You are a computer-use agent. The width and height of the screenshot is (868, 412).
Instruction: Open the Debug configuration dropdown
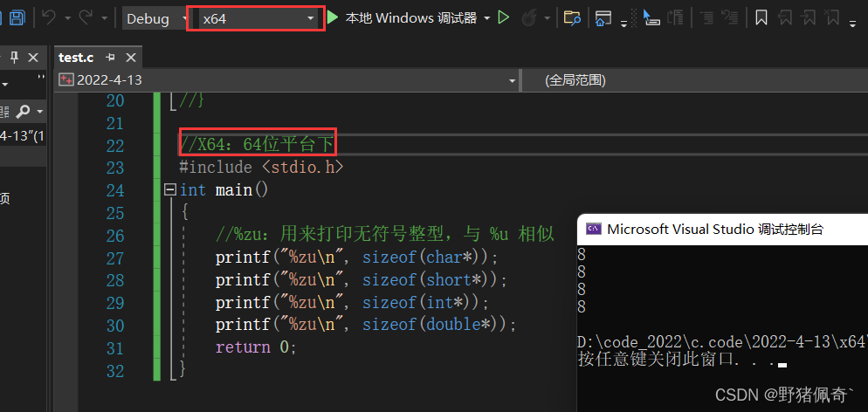coord(155,18)
